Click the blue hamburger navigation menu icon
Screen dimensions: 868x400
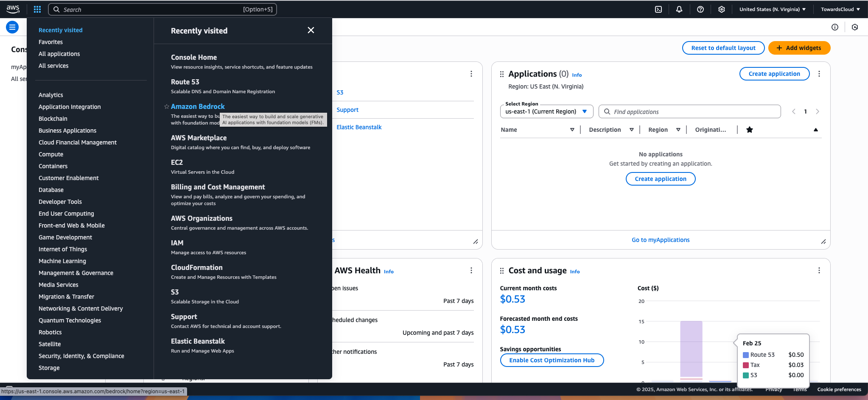12,28
